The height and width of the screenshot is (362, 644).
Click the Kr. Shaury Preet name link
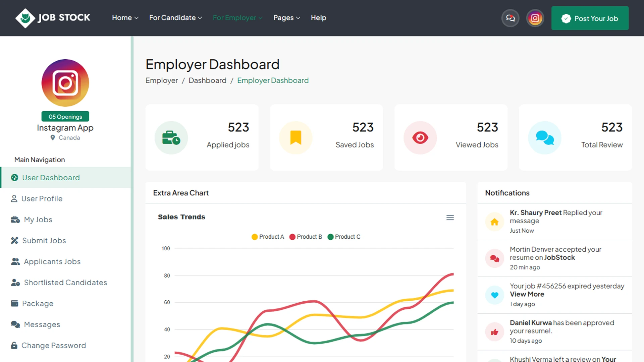[535, 213]
